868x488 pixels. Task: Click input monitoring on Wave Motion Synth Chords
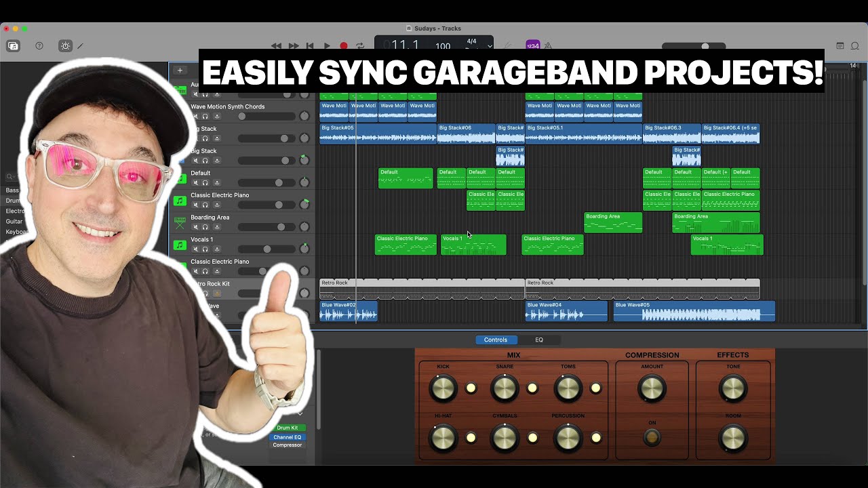[216, 117]
